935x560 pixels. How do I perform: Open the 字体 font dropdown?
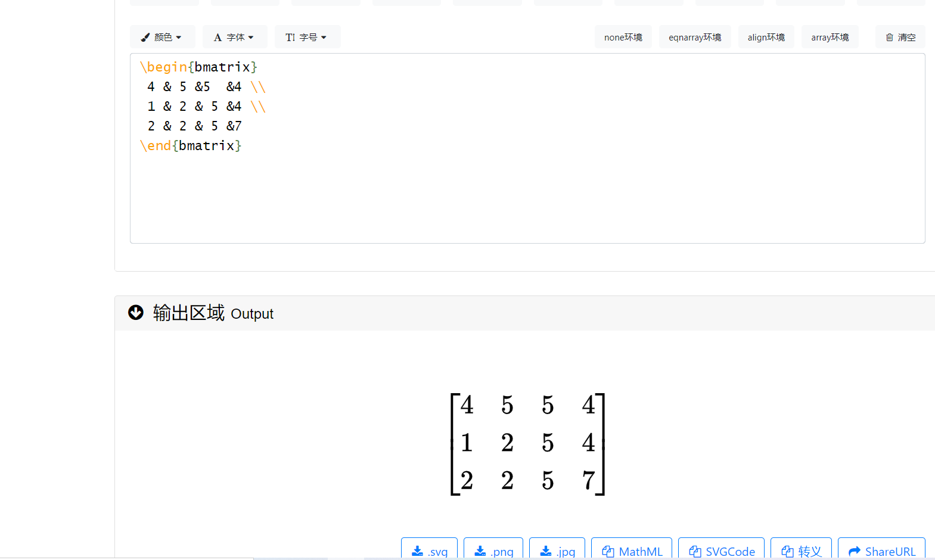[x=235, y=37]
